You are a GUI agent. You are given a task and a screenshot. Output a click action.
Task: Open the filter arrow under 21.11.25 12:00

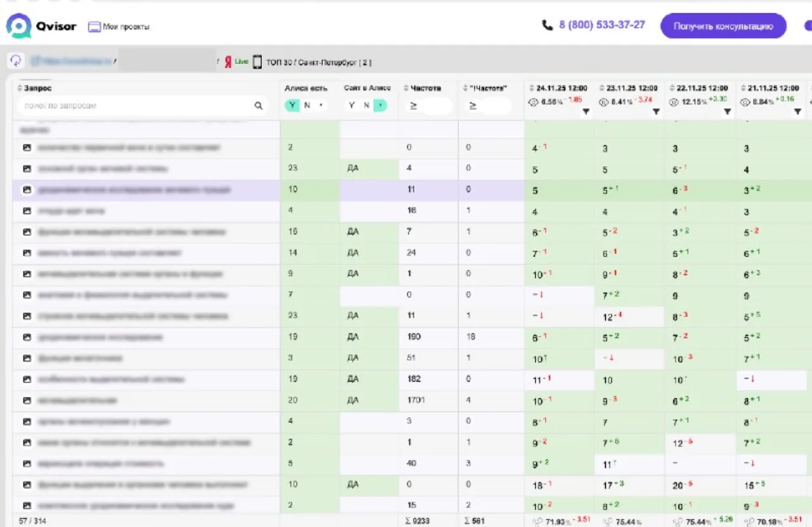797,112
